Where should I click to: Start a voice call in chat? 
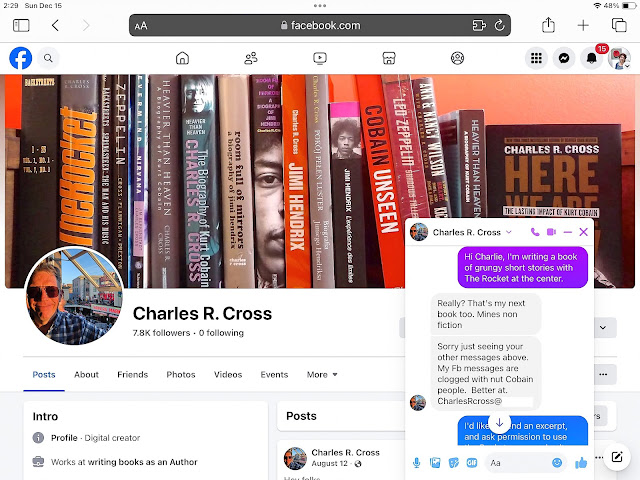(x=535, y=232)
